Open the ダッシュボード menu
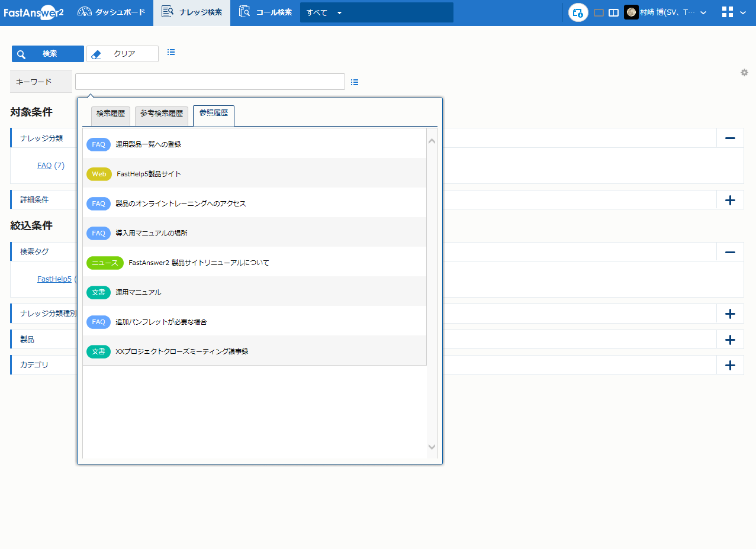Screen dimensions: 756x549 111,12
